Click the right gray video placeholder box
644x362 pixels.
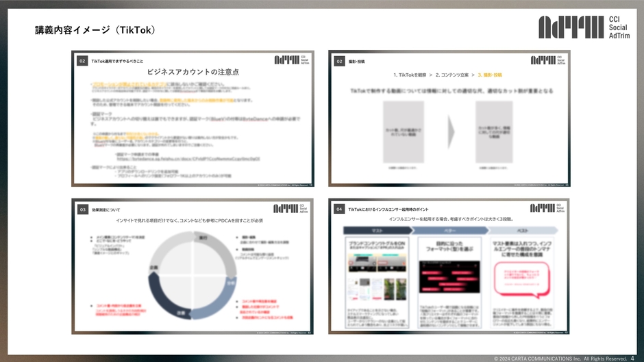tap(494, 132)
